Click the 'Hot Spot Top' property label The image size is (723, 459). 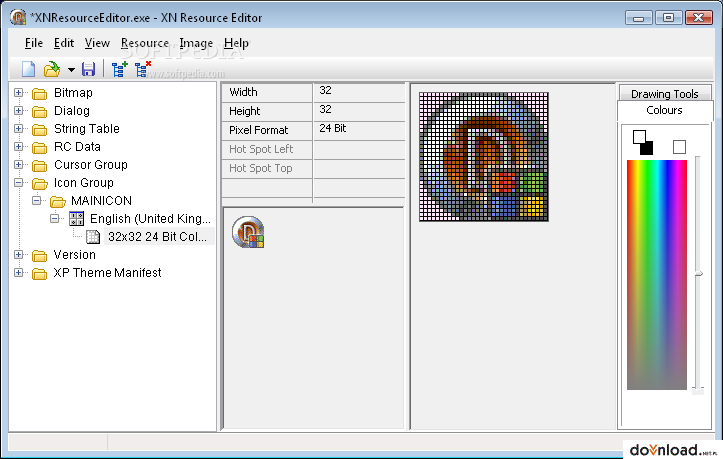pyautogui.click(x=261, y=168)
